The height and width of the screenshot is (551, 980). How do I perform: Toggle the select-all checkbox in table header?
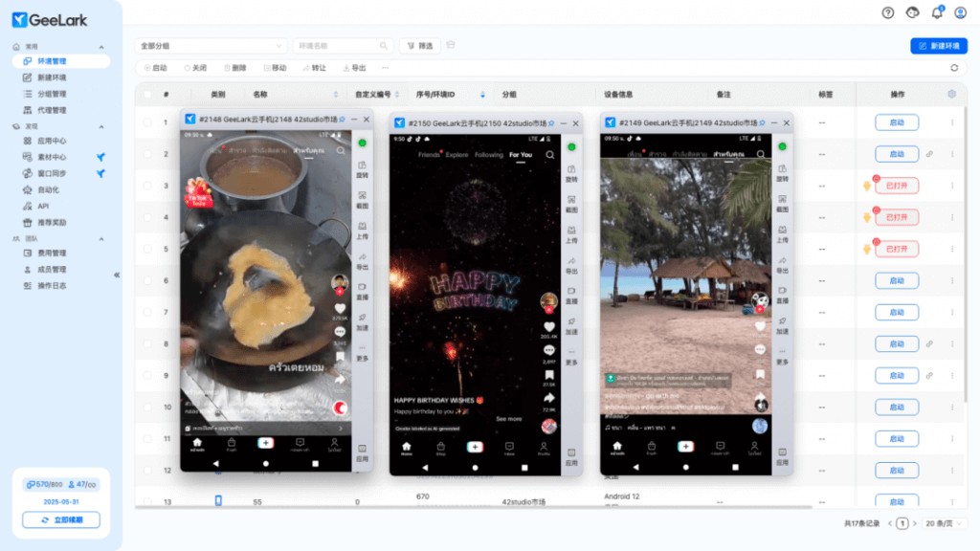[147, 95]
